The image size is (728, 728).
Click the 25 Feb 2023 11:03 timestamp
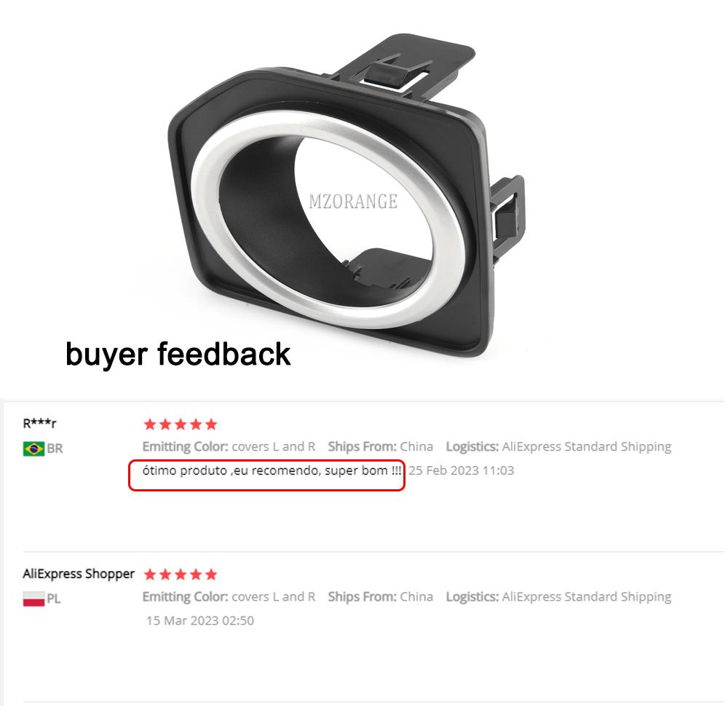461,470
